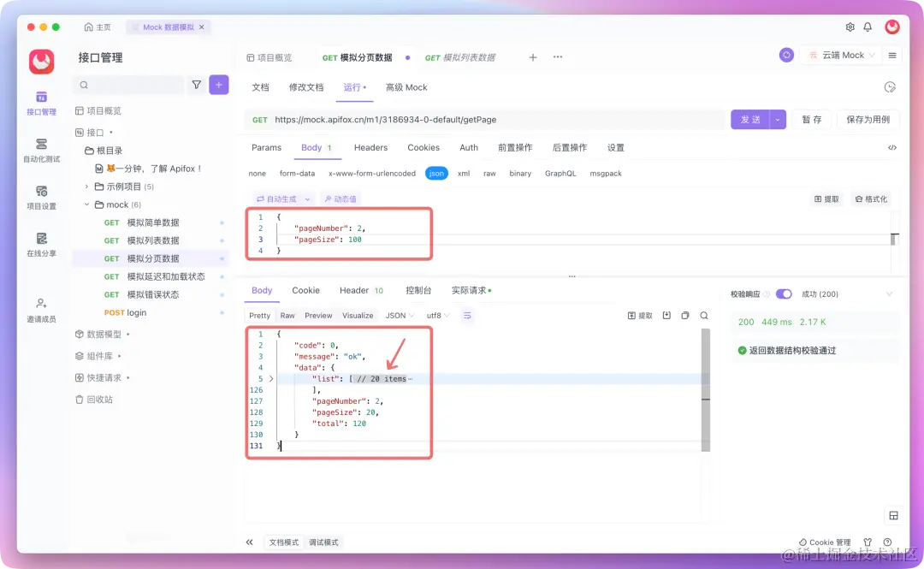Click the history clock icon near 高级 Mock
924x569 pixels.
pos(890,87)
